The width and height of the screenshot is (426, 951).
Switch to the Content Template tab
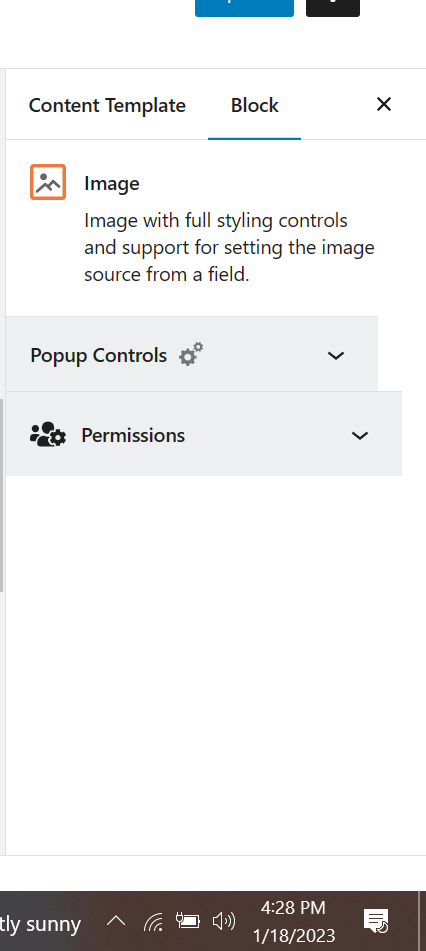pos(107,105)
